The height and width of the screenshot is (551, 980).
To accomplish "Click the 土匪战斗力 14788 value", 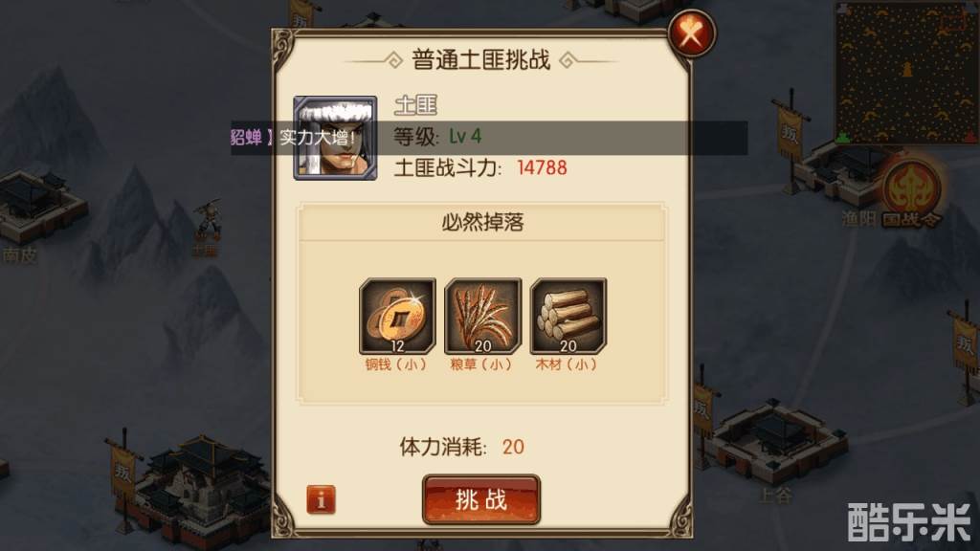I will [542, 168].
